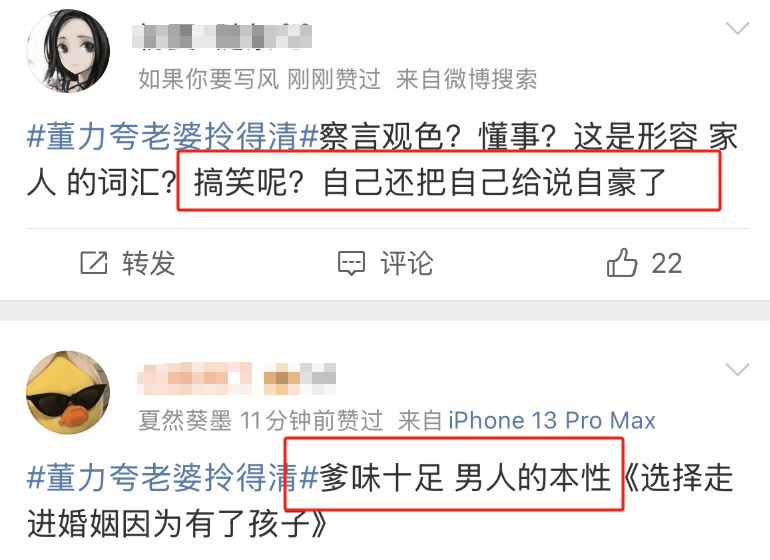Tap the iPhone 13 Pro Max source link
The image size is (770, 560).
(551, 421)
